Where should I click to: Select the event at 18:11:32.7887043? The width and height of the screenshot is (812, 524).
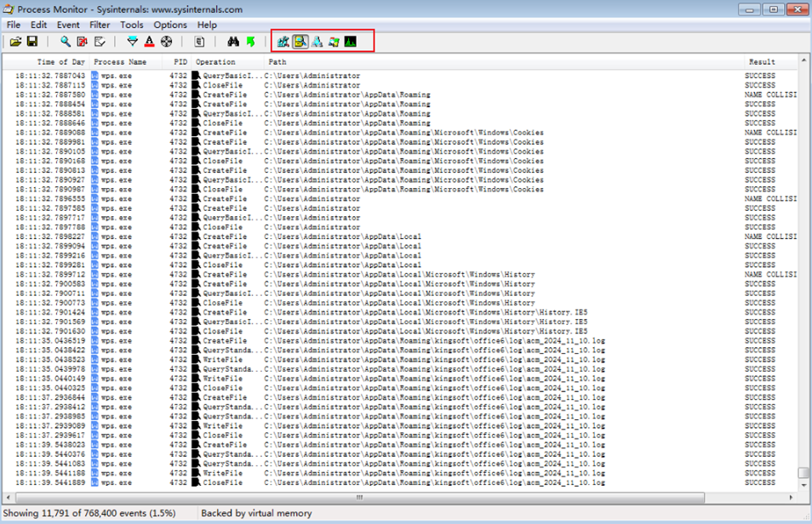pos(400,76)
